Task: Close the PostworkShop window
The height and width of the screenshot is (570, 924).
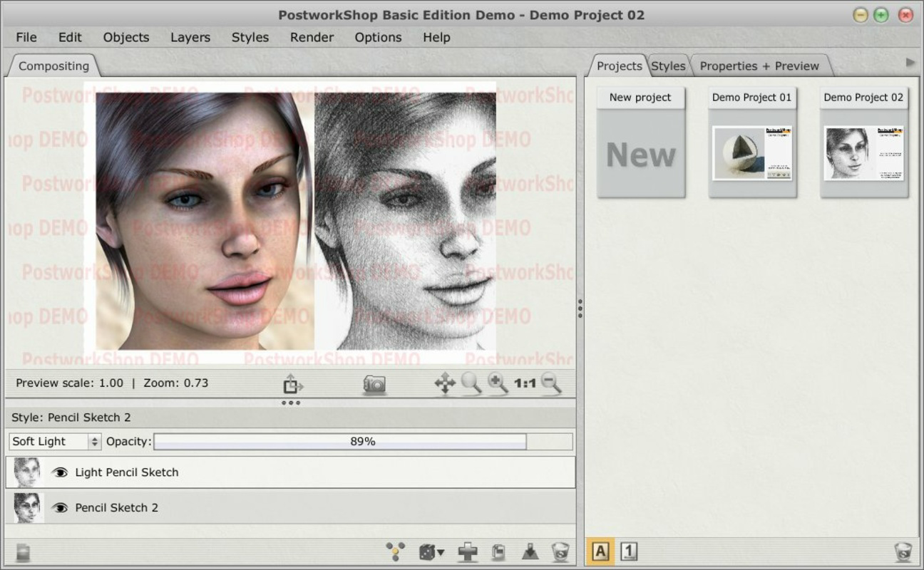Action: pyautogui.click(x=905, y=15)
